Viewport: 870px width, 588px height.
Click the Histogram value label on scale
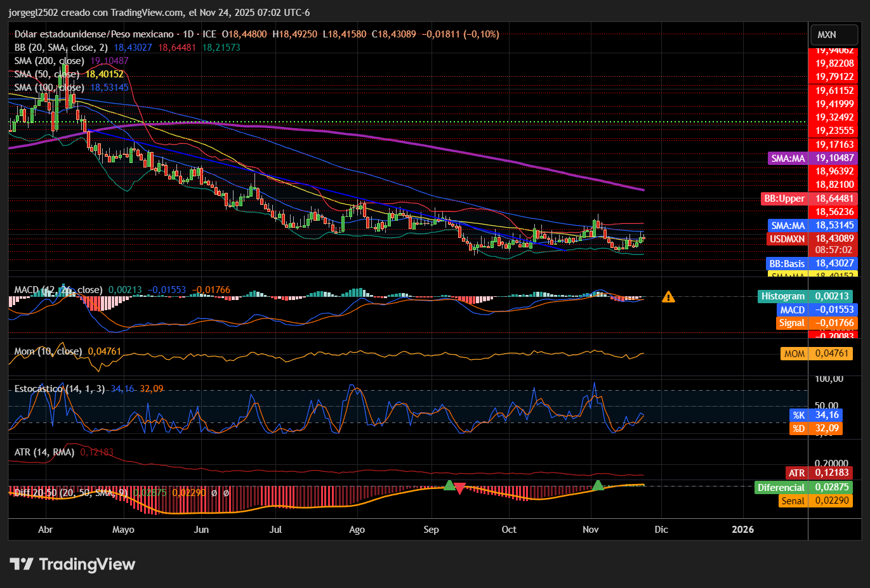click(x=805, y=296)
